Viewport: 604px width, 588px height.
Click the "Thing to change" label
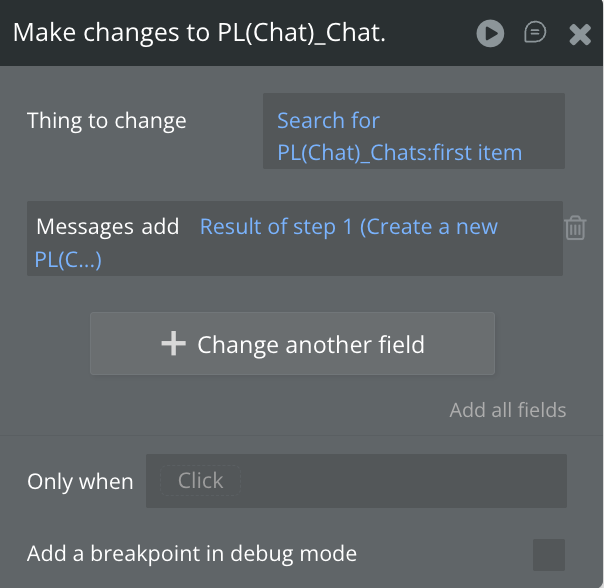click(107, 121)
